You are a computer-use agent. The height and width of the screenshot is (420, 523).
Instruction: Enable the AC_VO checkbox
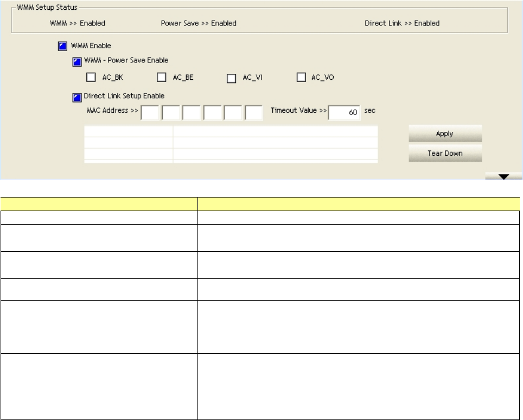[x=301, y=77]
